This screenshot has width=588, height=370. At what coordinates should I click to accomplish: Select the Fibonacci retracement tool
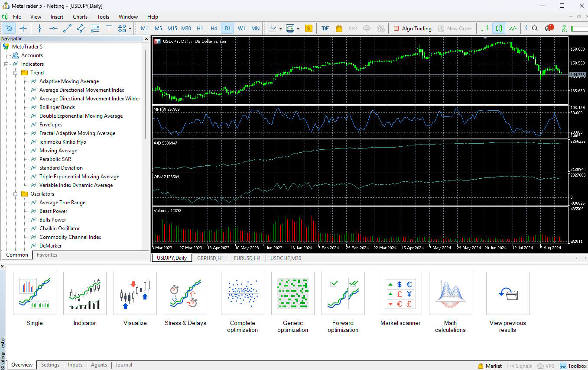(95, 29)
